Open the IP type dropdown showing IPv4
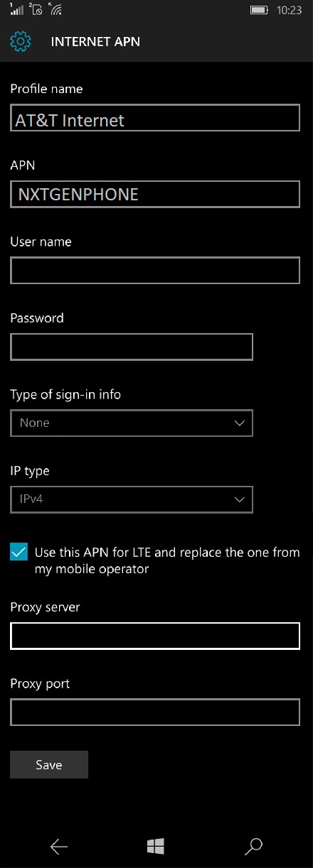 (x=132, y=499)
